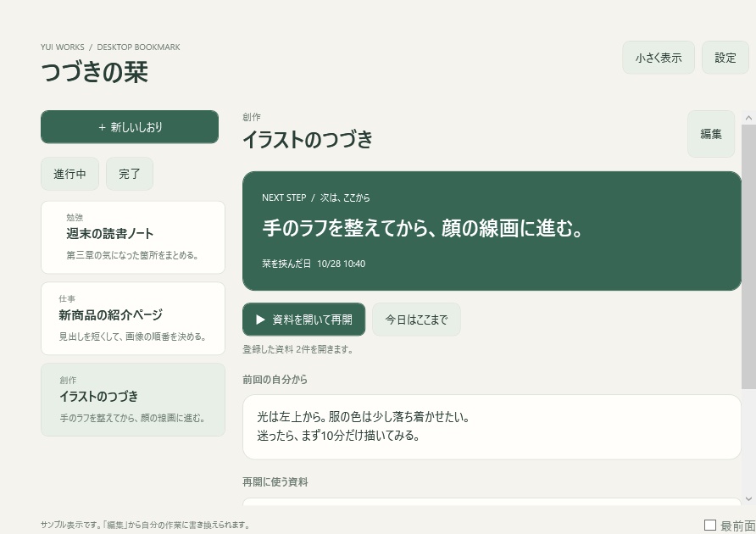Screen dimensions: 756x534
Task: Click the つづきの栞 app title
Action: coord(95,72)
